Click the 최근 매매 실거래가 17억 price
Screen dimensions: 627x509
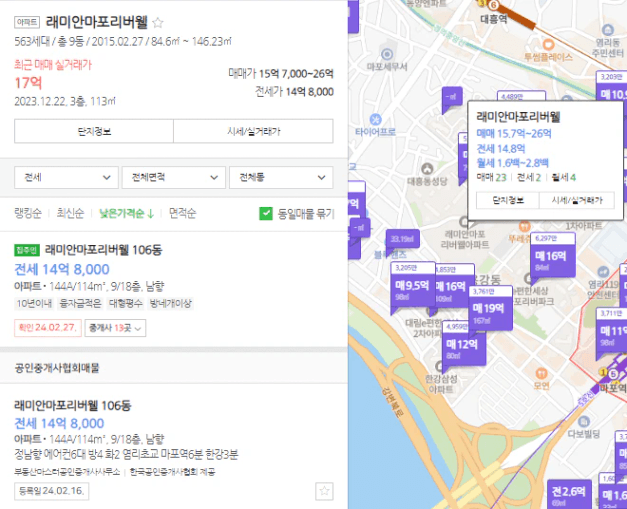28,83
